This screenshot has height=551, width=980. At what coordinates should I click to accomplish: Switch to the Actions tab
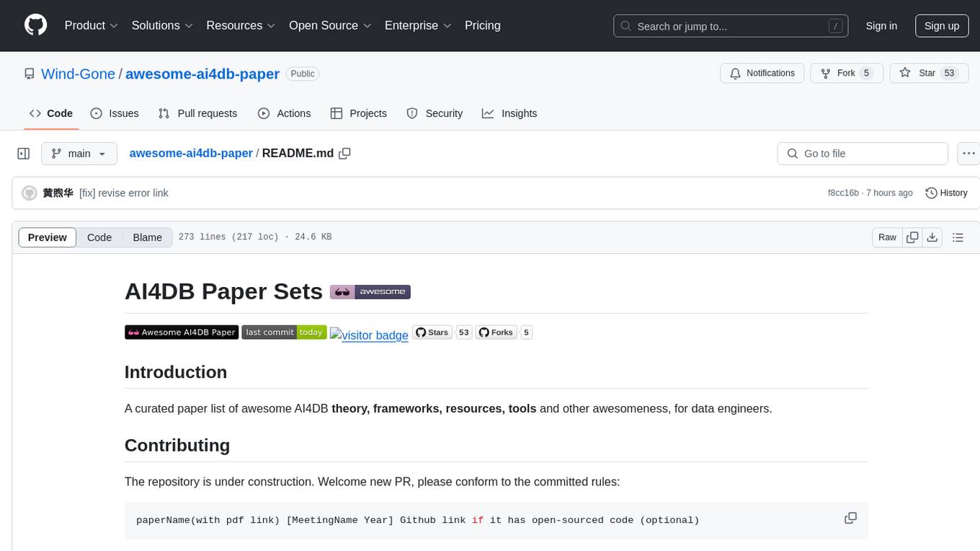(285, 113)
